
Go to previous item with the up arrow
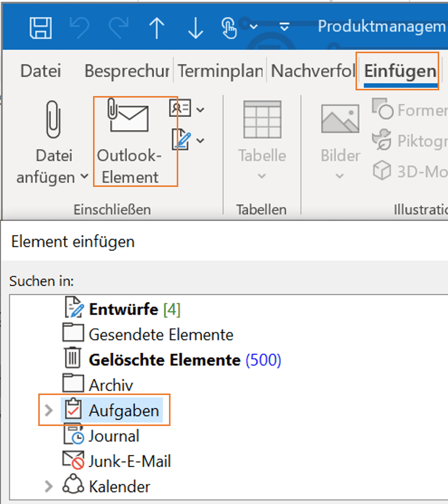pos(157,28)
